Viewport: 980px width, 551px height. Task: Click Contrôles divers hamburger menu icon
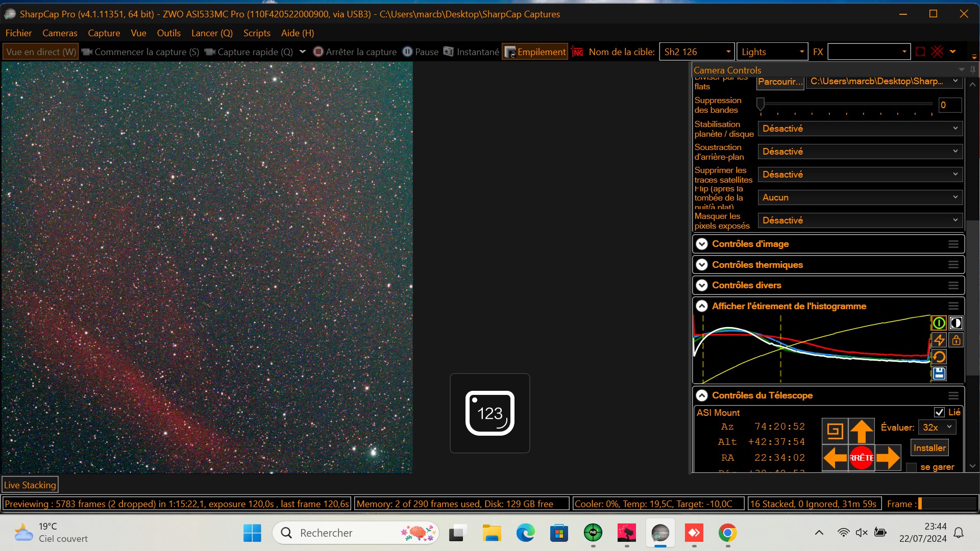(x=953, y=285)
